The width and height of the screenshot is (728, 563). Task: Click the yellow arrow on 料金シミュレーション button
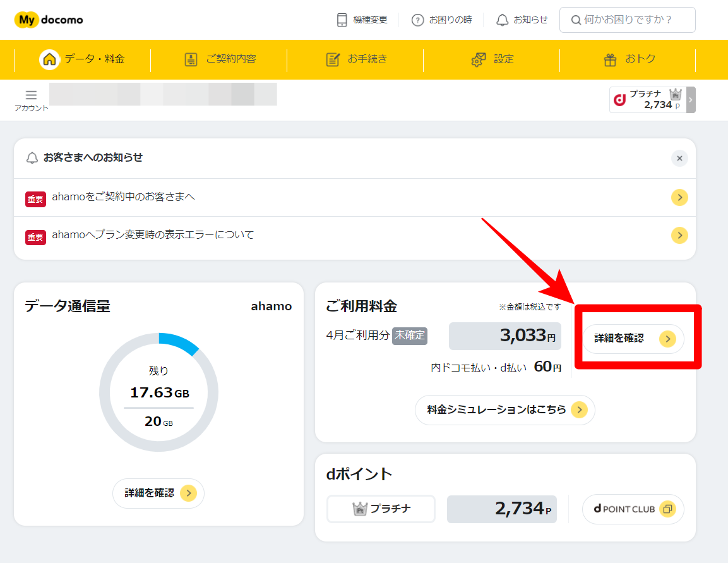point(579,409)
